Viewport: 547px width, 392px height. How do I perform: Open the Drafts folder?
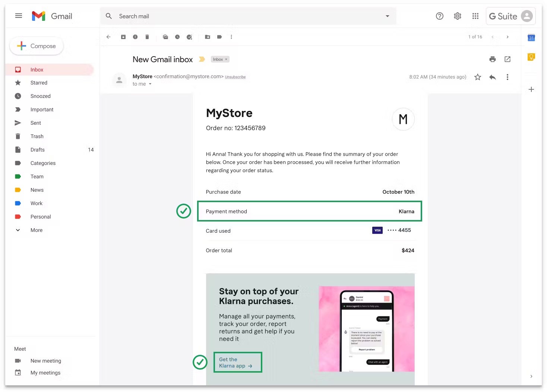49,150
